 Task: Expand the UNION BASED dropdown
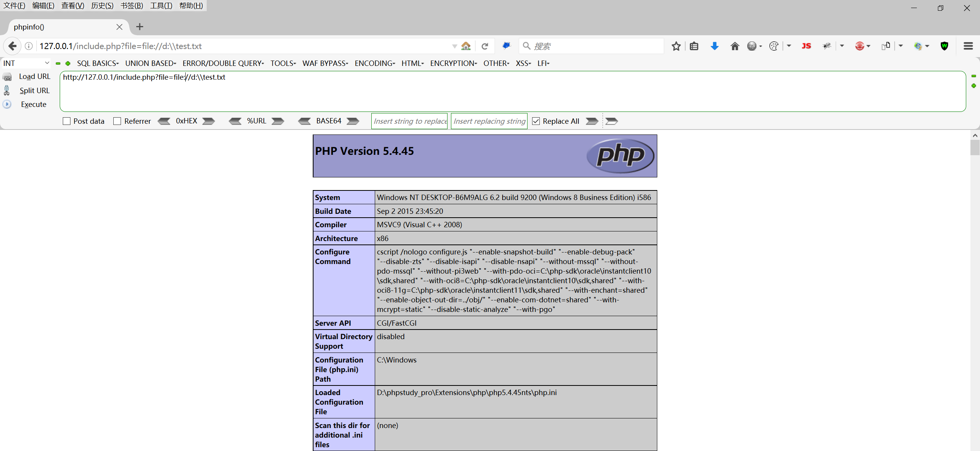pos(150,63)
